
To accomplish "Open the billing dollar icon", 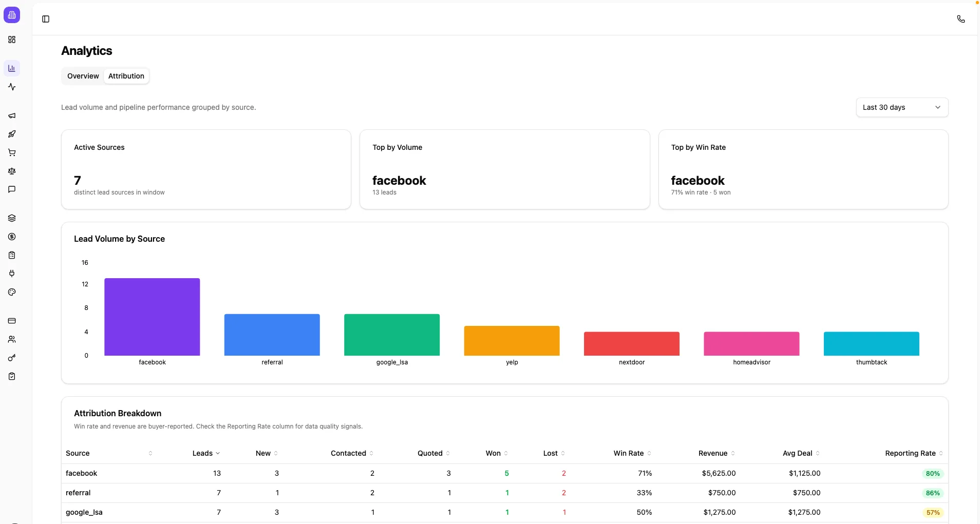I will [x=12, y=237].
